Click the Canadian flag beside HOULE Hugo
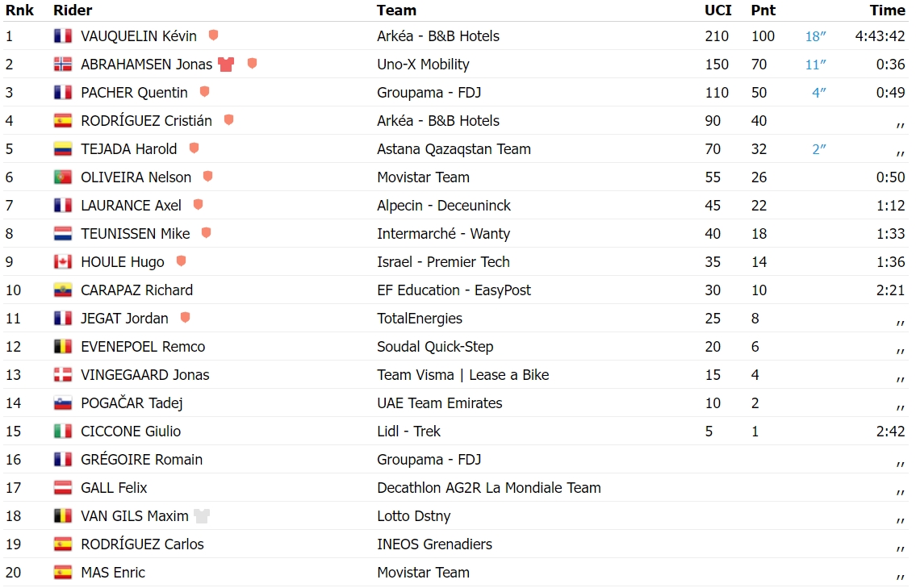Viewport: 916px width, 588px height. click(62, 261)
